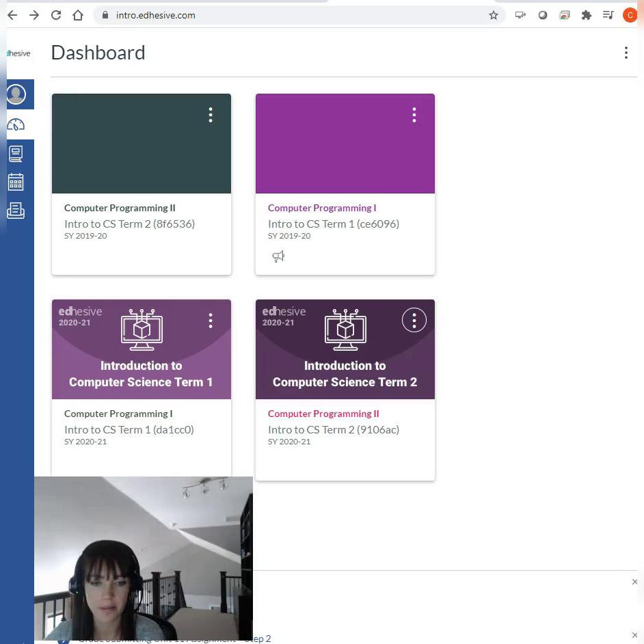Open Computer Programming I link with purple title
The height and width of the screenshot is (644, 644).
point(321,208)
